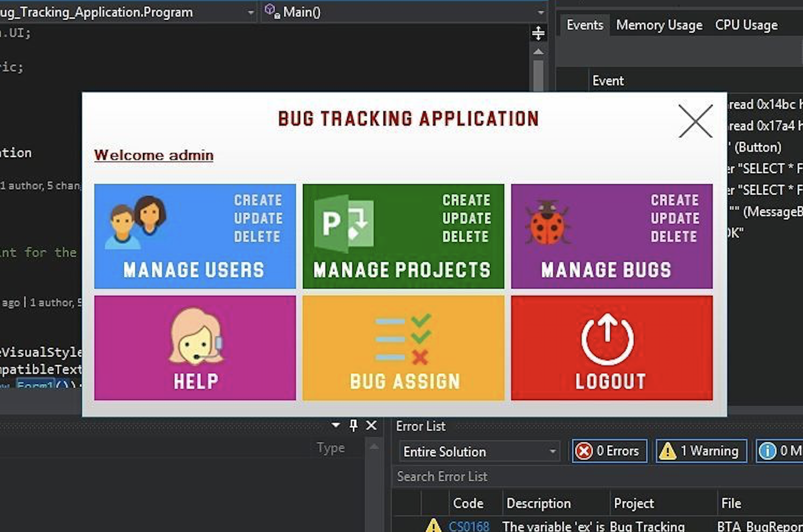803x532 pixels.
Task: Open the Main() method navigation dropdown
Action: click(x=540, y=12)
